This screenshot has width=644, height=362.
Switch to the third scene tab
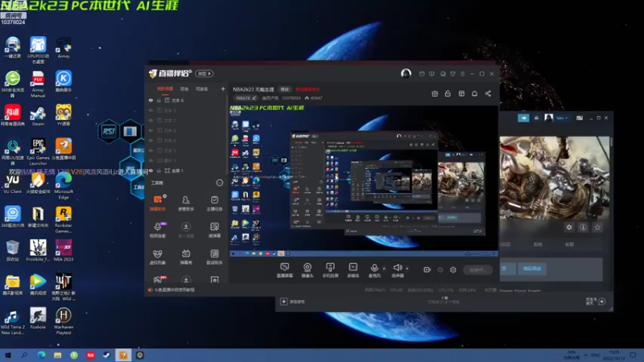point(202,88)
